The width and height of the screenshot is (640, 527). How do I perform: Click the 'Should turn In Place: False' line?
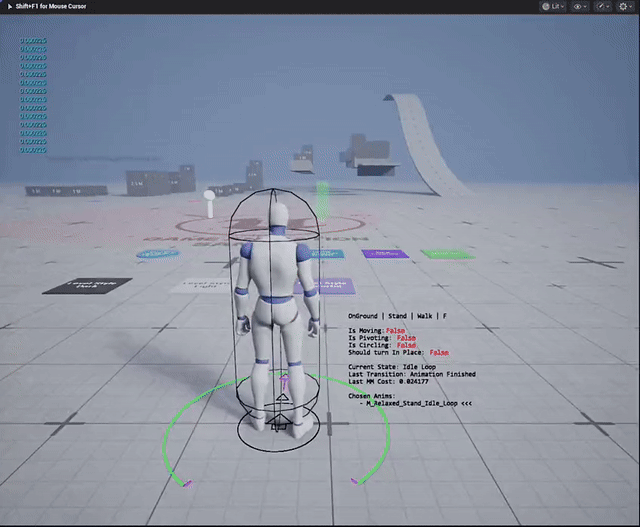[x=398, y=352]
